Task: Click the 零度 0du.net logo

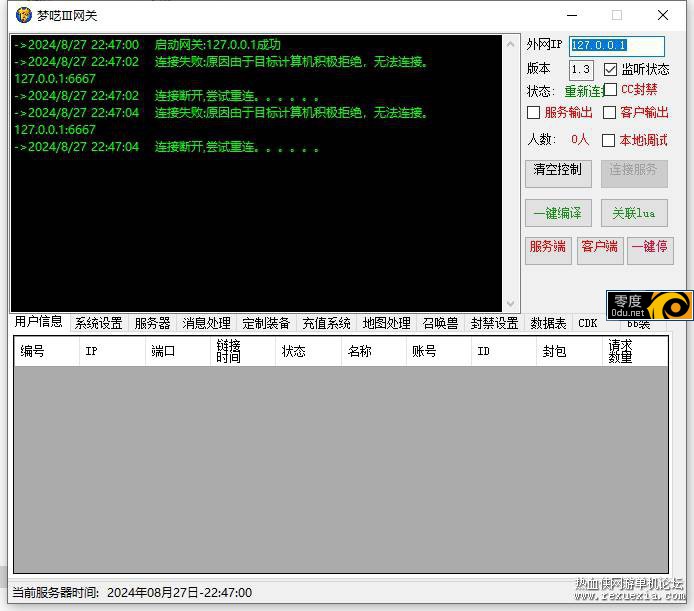Action: coord(650,305)
